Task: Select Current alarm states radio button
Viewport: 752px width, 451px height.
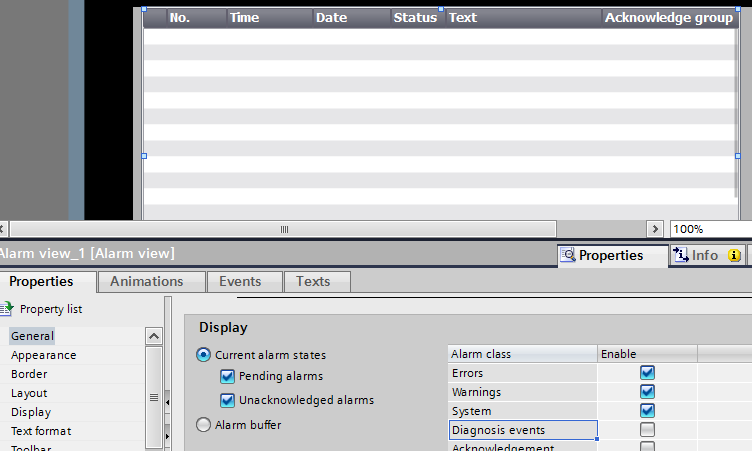Action: [203, 355]
